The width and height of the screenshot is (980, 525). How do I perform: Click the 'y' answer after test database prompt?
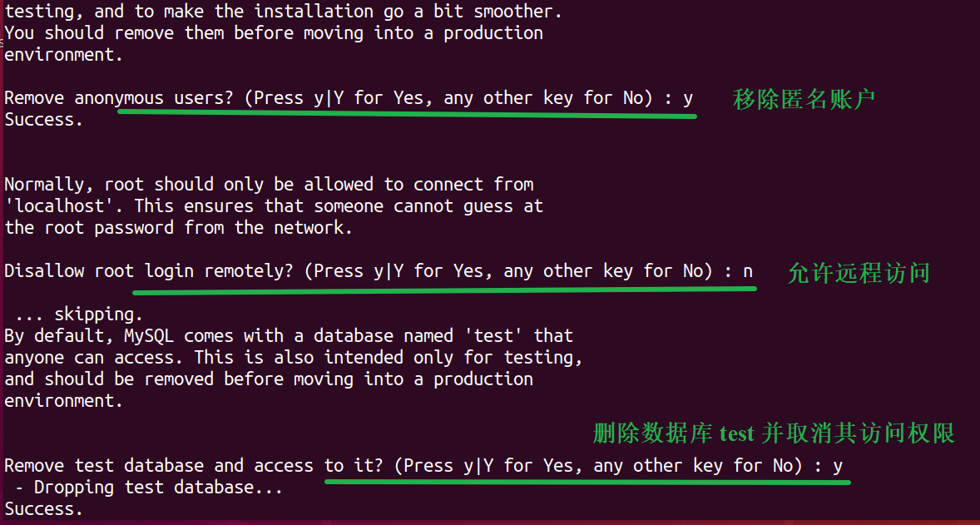pos(838,467)
